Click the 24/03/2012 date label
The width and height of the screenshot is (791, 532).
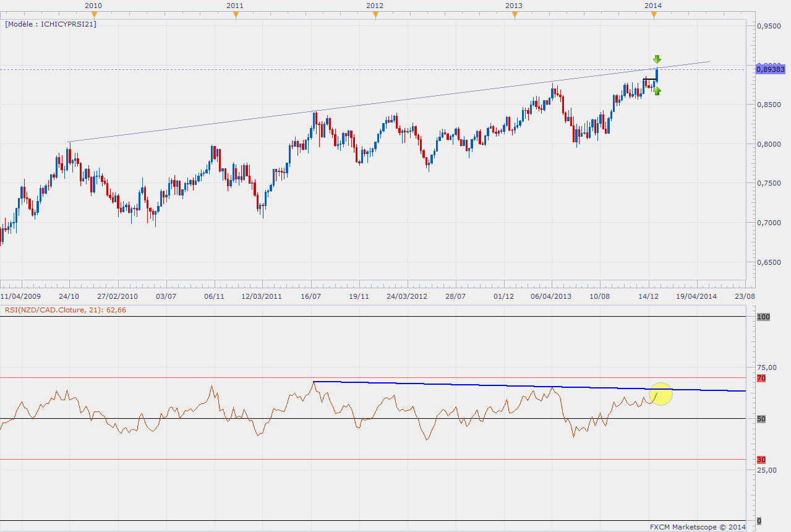(x=407, y=296)
